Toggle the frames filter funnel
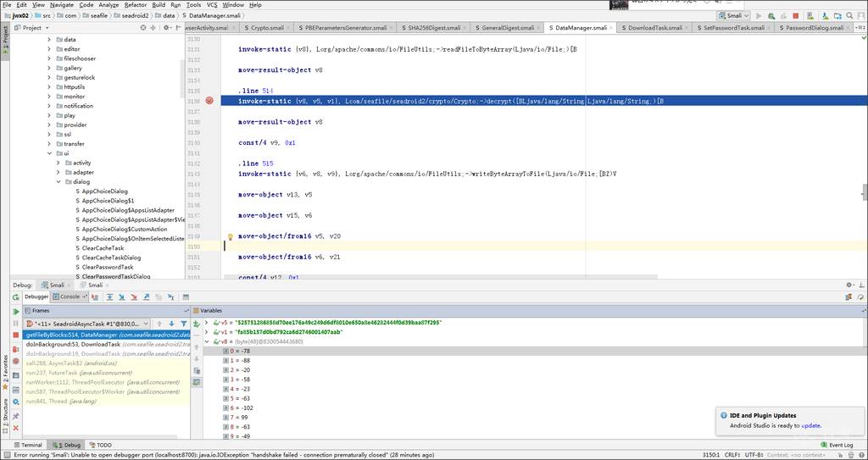Viewport: 868px width, 460px height. click(184, 324)
